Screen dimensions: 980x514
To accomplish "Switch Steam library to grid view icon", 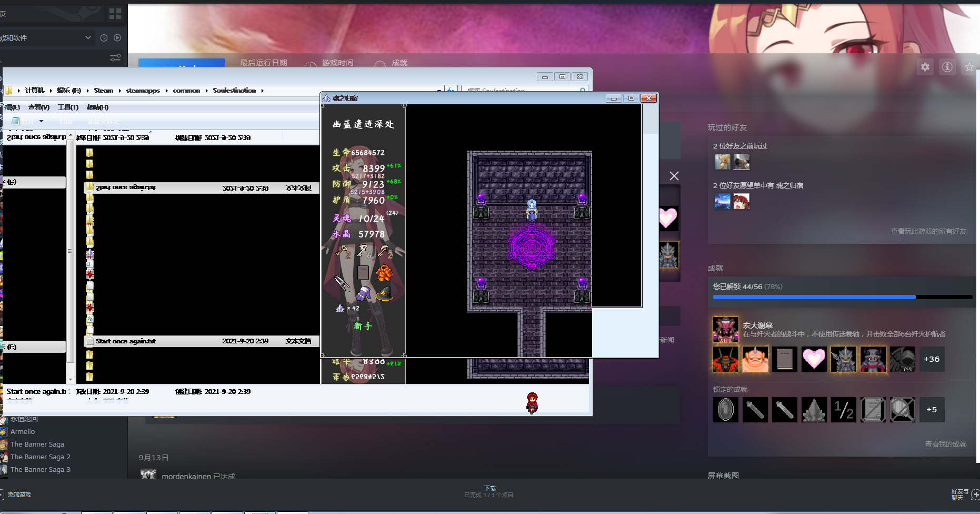I will click(x=115, y=14).
